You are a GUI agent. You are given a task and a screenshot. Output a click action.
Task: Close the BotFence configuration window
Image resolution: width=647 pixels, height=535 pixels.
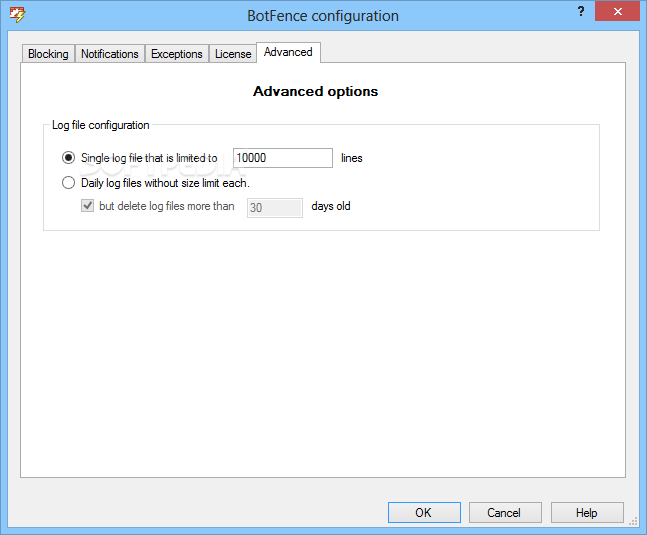pyautogui.click(x=617, y=11)
